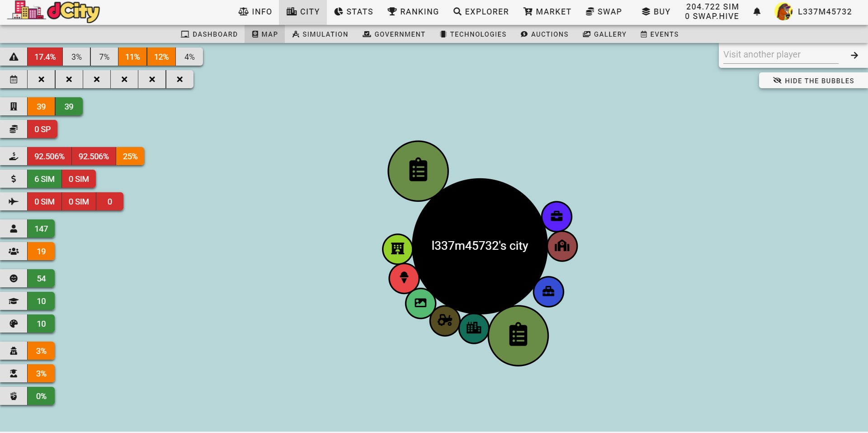Switch to the SIMULATION tab

pyautogui.click(x=320, y=34)
